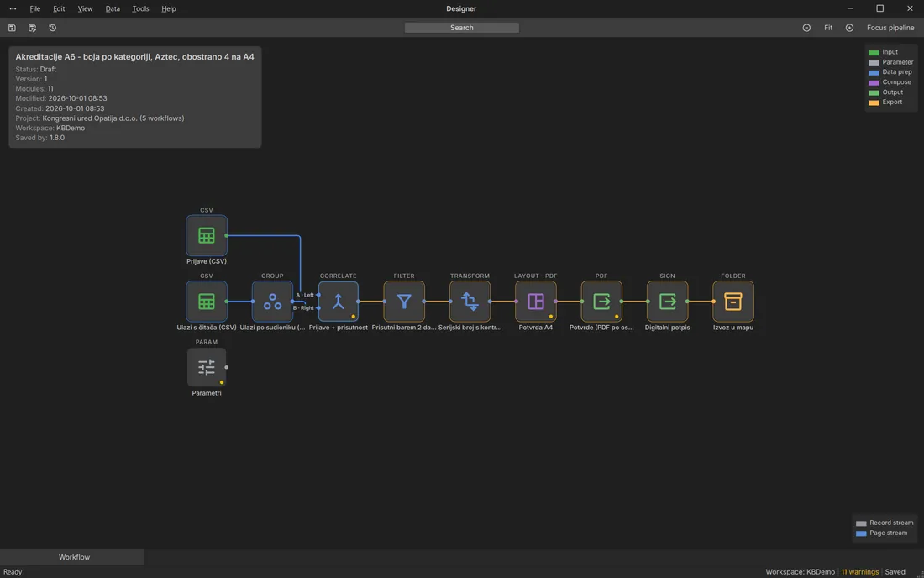Viewport: 924px width, 578px height.
Task: Zoom in with the plus circle icon
Action: click(x=849, y=28)
